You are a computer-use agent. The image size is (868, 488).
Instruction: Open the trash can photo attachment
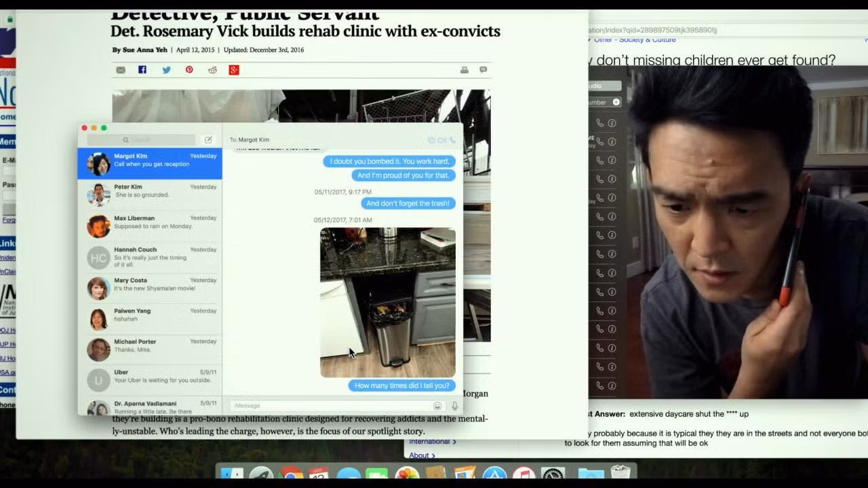[388, 302]
